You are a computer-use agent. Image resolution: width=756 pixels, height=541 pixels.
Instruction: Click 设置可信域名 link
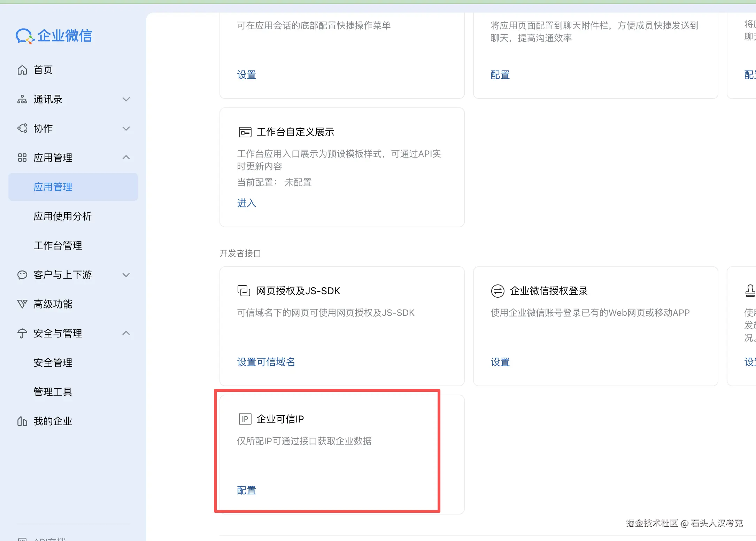(x=266, y=362)
